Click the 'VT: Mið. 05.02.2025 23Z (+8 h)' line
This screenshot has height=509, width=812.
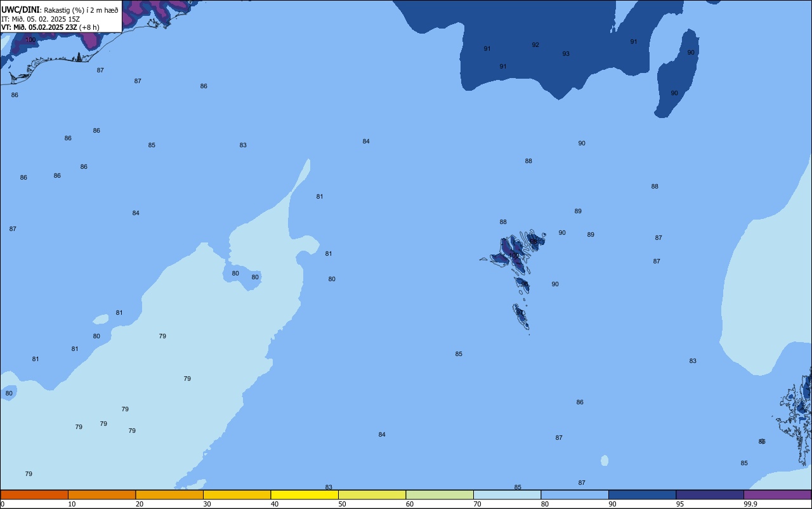pos(50,27)
